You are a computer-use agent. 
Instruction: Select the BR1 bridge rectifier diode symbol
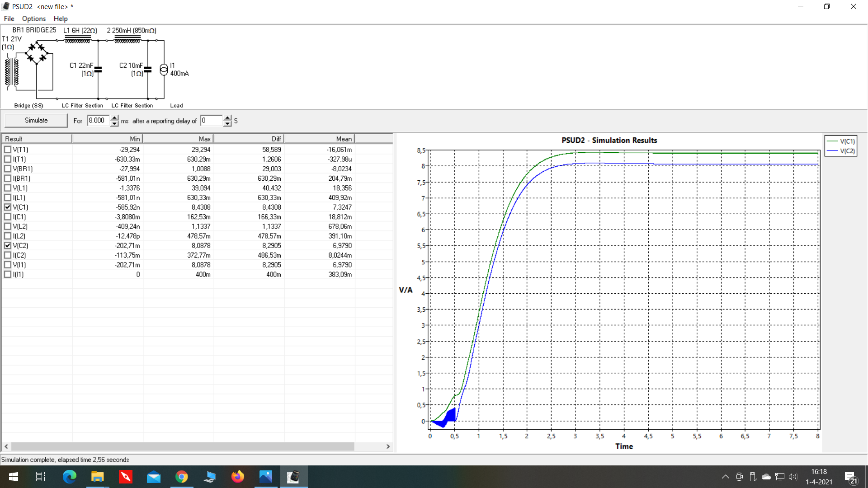(x=37, y=53)
